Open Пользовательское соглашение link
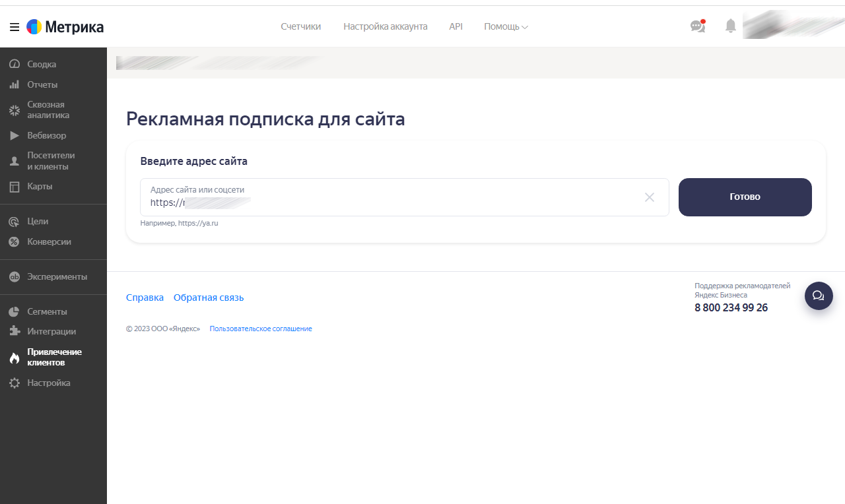 261,329
